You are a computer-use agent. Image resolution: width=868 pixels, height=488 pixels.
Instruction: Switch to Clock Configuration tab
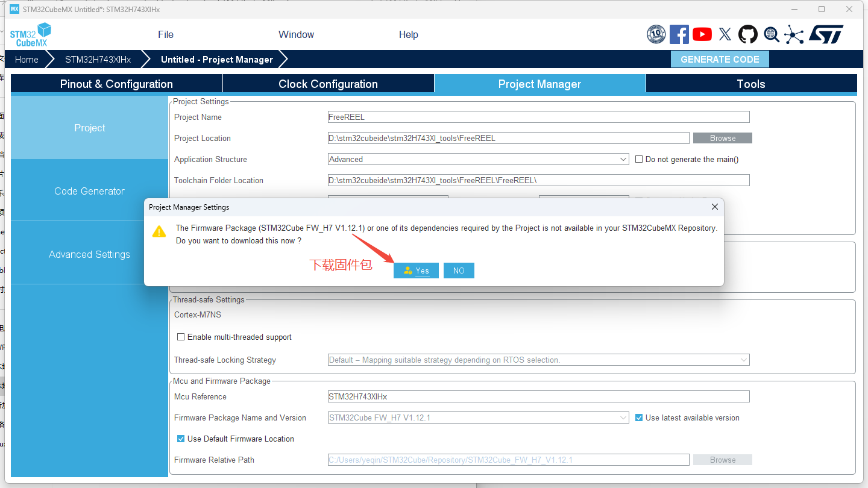[x=328, y=84]
